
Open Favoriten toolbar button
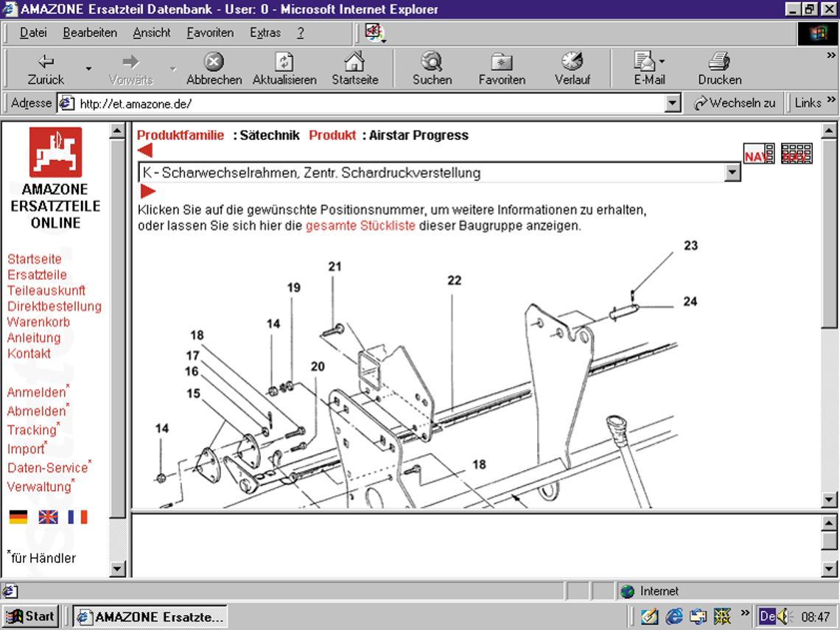click(502, 69)
